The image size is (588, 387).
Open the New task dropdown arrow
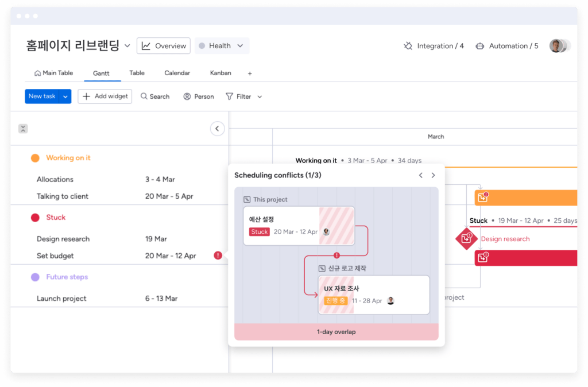pyautogui.click(x=65, y=96)
